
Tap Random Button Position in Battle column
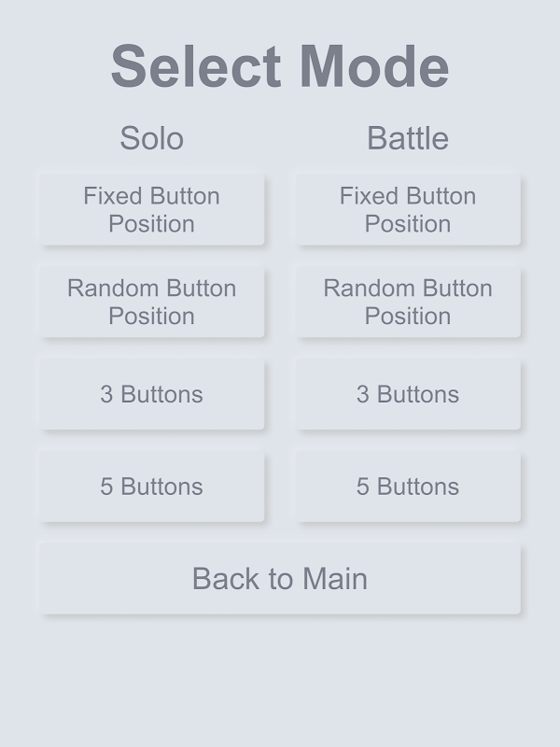408,302
